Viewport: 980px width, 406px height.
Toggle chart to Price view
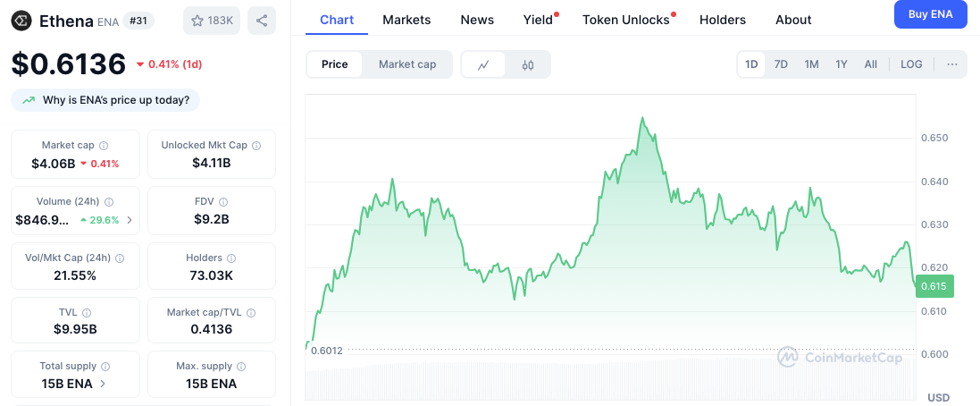(335, 64)
